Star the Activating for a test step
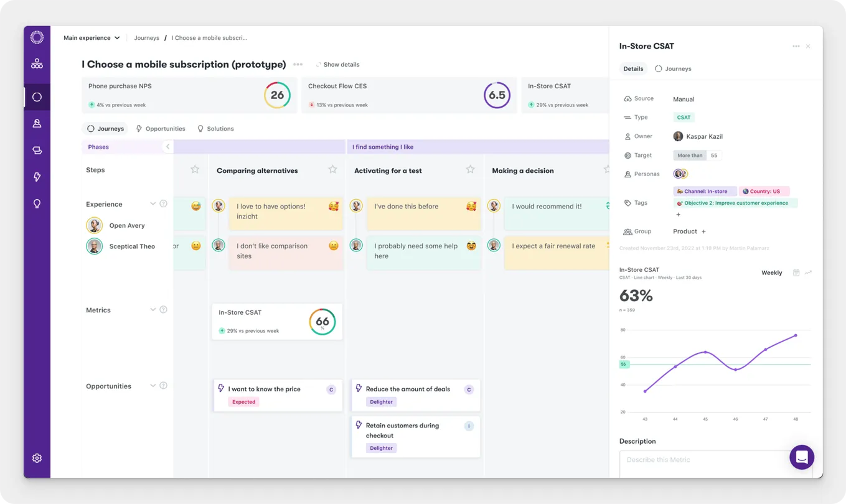This screenshot has width=846, height=504. pyautogui.click(x=470, y=169)
